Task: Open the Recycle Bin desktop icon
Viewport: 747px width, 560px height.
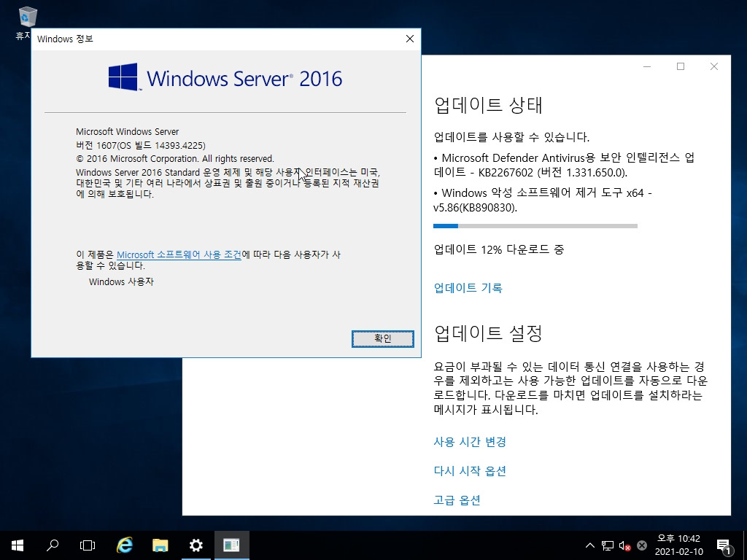Action: (27, 17)
